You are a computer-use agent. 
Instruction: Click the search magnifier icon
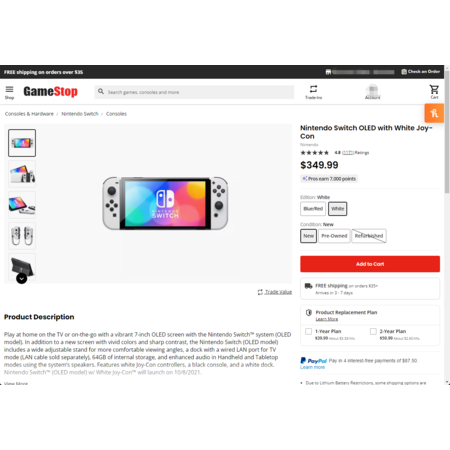pos(101,91)
